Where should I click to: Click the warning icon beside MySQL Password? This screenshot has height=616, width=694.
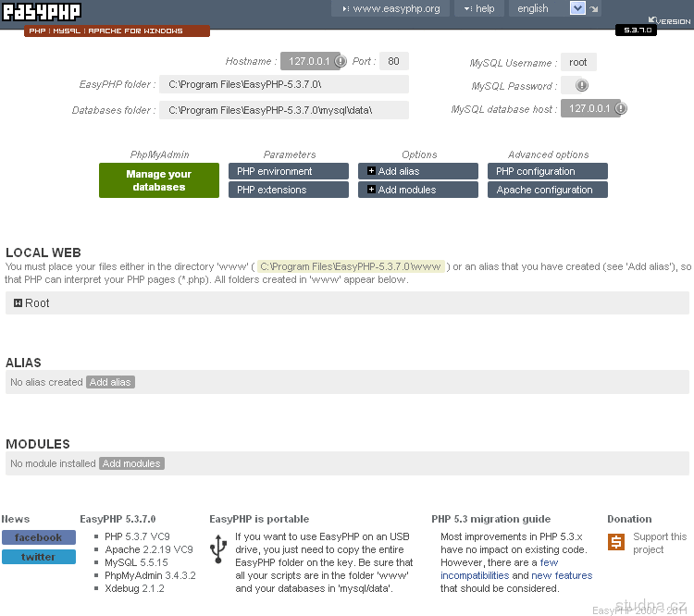[582, 85]
